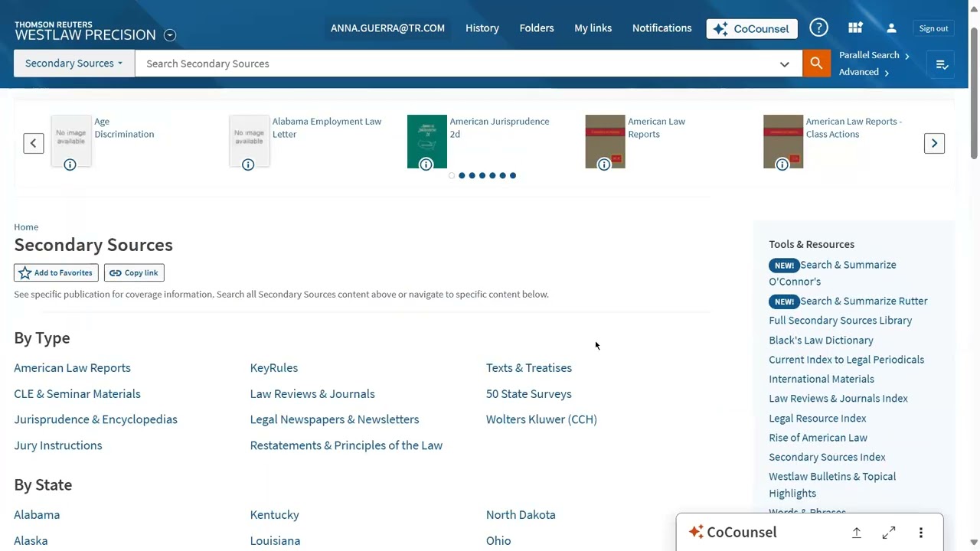Open Legal Newspapers & Newsletters
This screenshot has width=980, height=551.
coord(335,419)
